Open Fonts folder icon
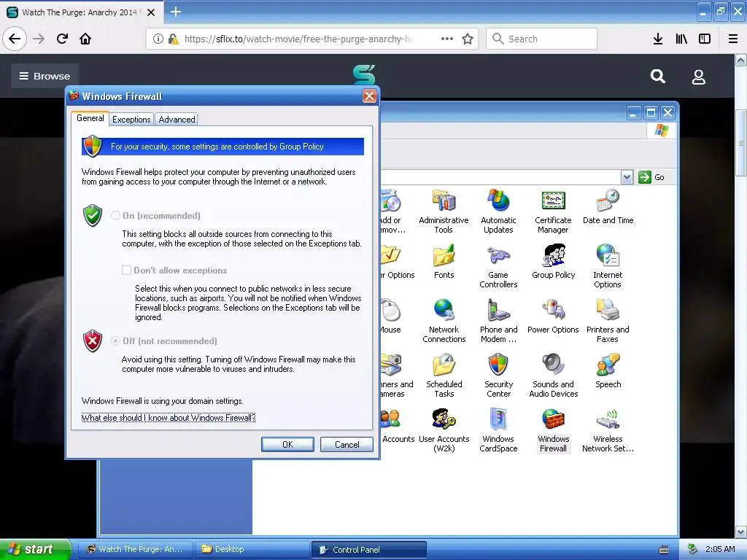The image size is (747, 560). tap(444, 262)
